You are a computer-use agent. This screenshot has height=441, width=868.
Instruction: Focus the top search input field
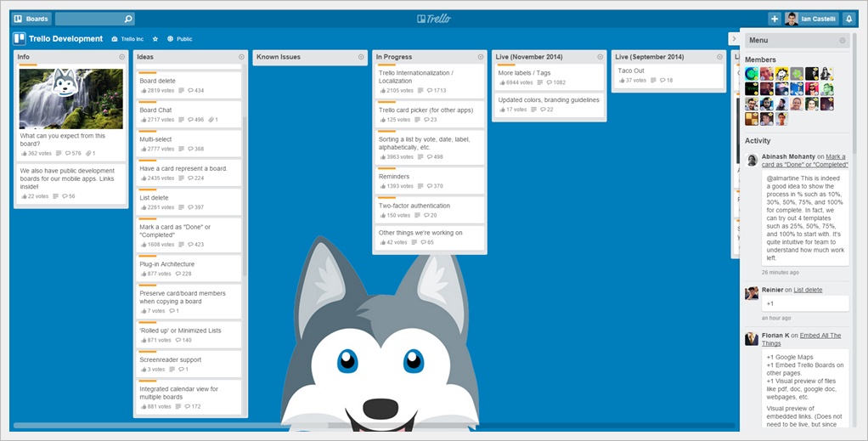(x=94, y=19)
